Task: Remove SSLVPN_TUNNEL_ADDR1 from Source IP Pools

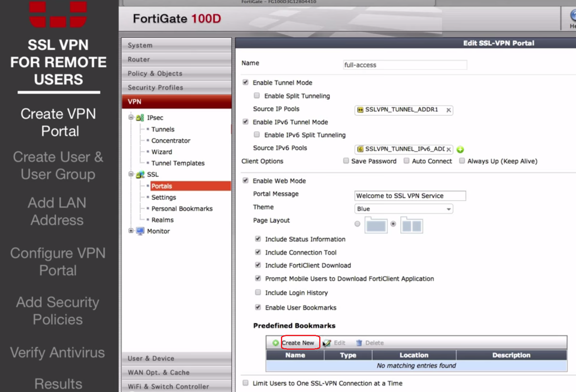Action: pyautogui.click(x=448, y=110)
